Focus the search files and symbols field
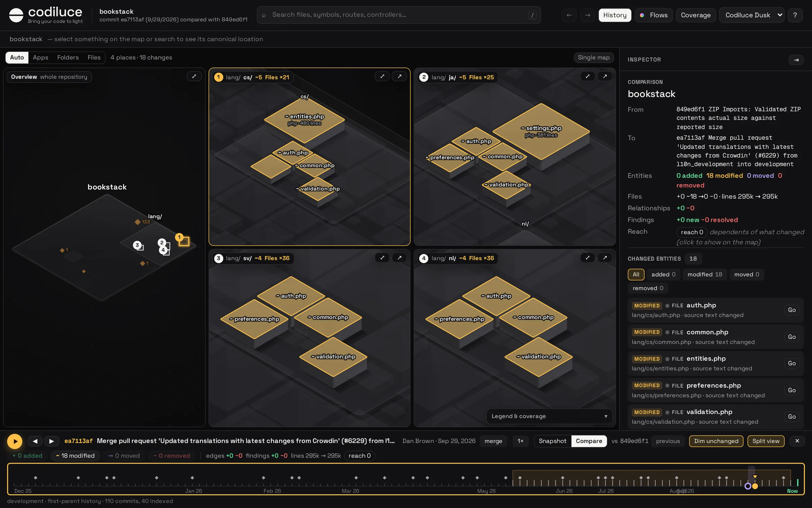 399,15
